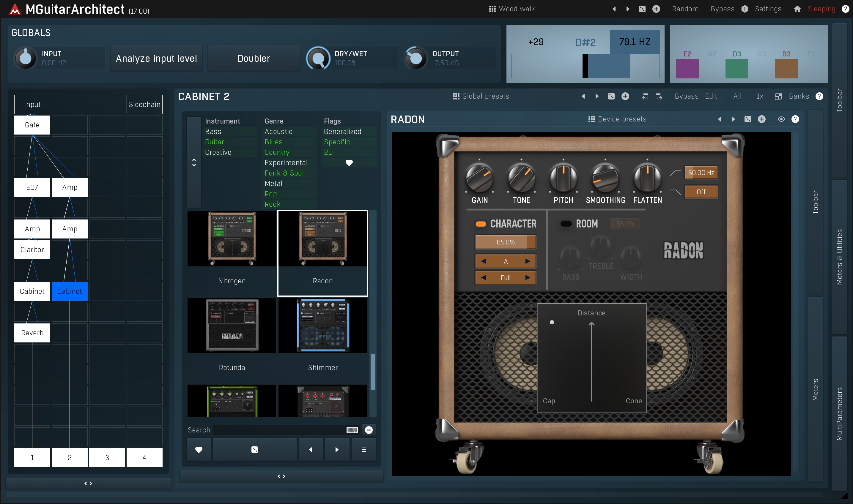Click the Analyze input level button
Image resolution: width=853 pixels, height=504 pixels.
[x=156, y=59]
